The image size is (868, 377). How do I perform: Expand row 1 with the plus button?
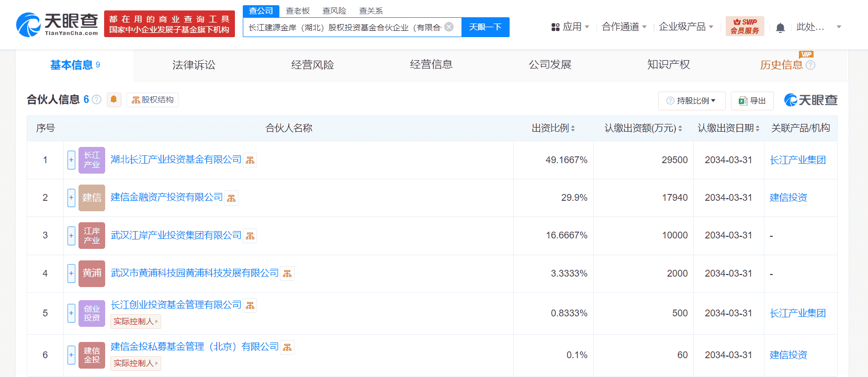point(71,160)
